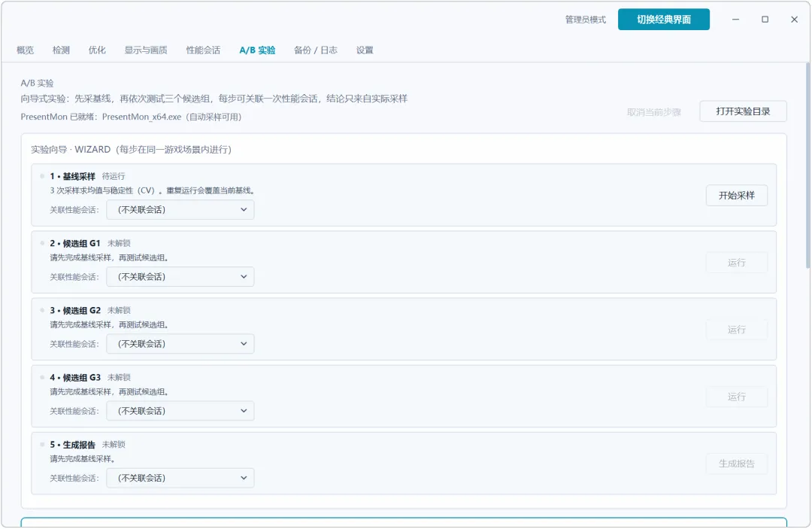Image resolution: width=812 pixels, height=529 pixels.
Task: Click the 向导式实验 description line
Action: [214, 99]
